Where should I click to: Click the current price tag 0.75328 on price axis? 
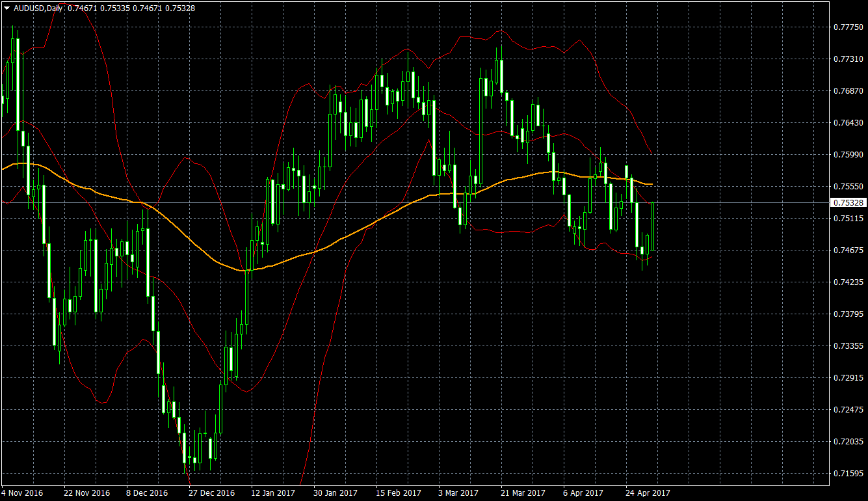[x=848, y=202]
